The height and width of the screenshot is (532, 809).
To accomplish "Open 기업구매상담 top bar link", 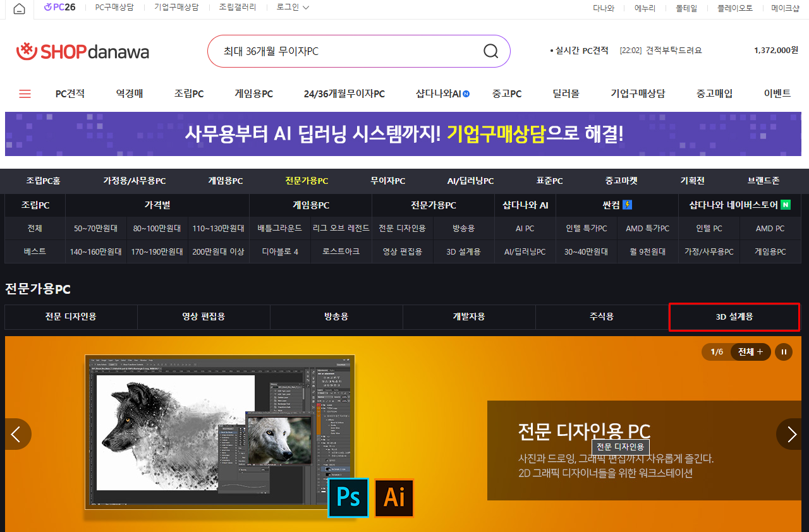I will click(x=176, y=8).
